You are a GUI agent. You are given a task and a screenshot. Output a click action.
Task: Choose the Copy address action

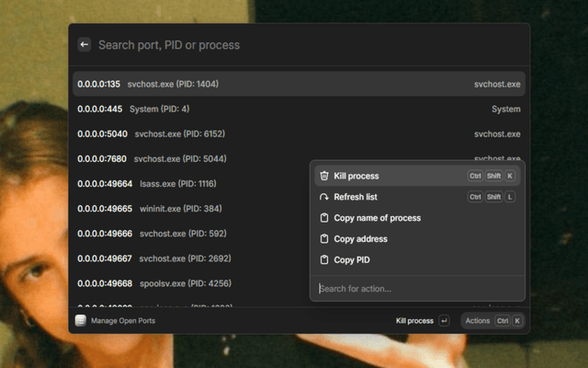360,239
